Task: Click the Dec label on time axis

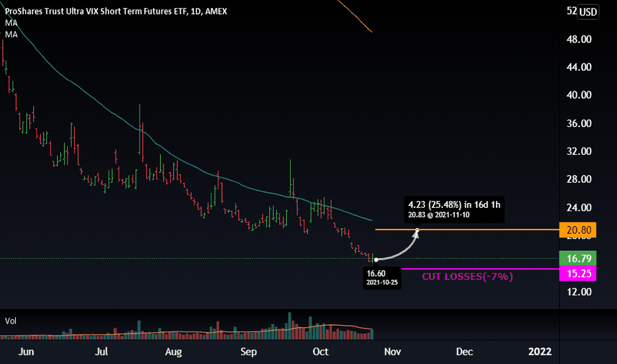Action: coord(464,351)
